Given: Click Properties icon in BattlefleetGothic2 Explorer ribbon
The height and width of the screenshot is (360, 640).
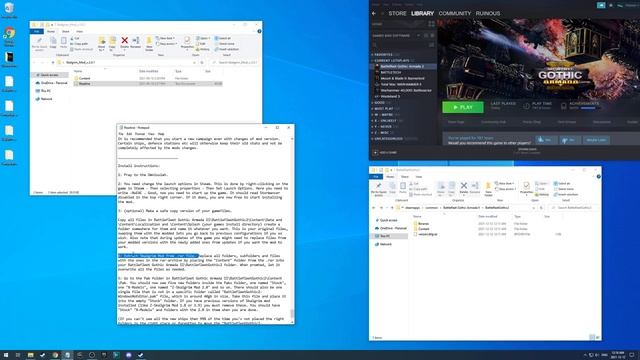Looking at the screenshot, I should (526, 188).
